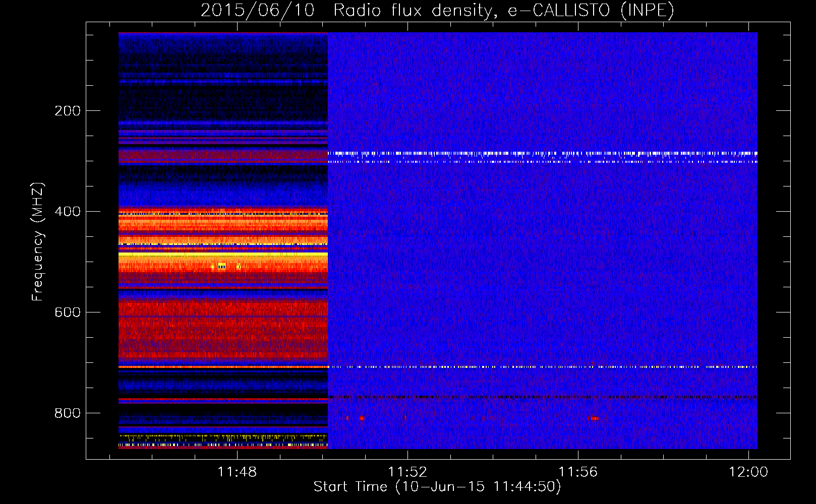Image resolution: width=816 pixels, height=504 pixels.
Task: Click the 12:00 time tick label
Action: coord(748,472)
